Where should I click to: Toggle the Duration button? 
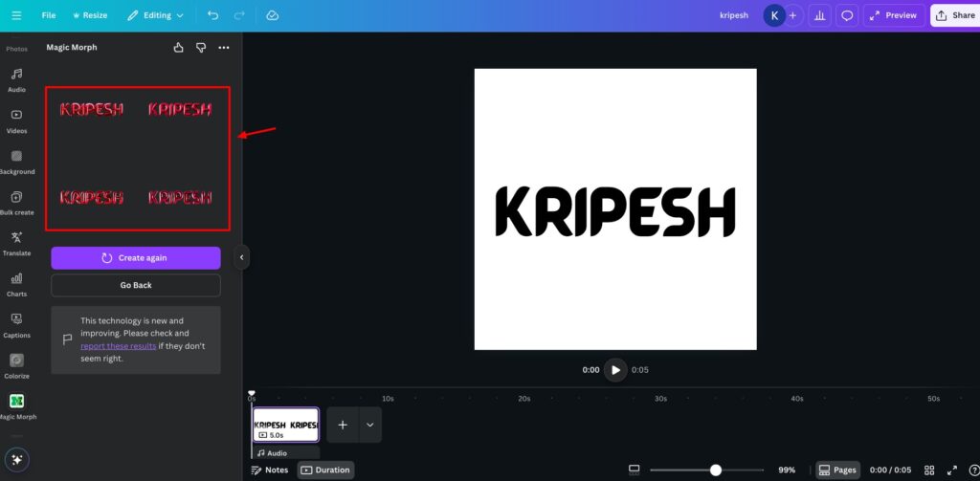pos(325,470)
